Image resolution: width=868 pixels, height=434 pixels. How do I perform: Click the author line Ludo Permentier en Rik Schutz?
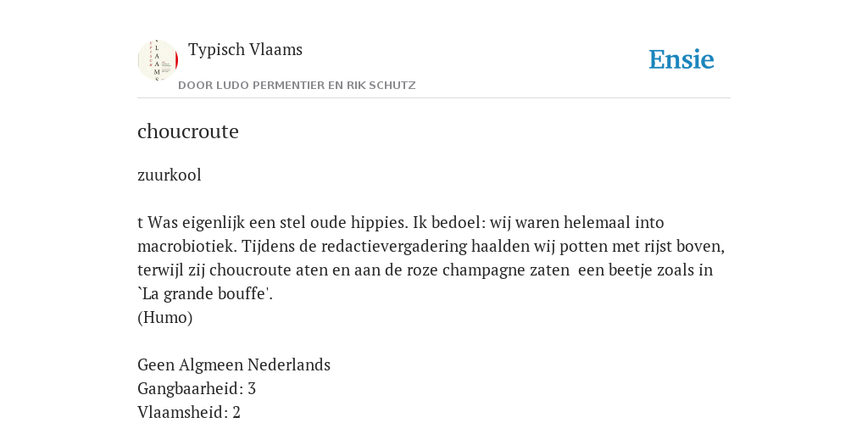[297, 86]
